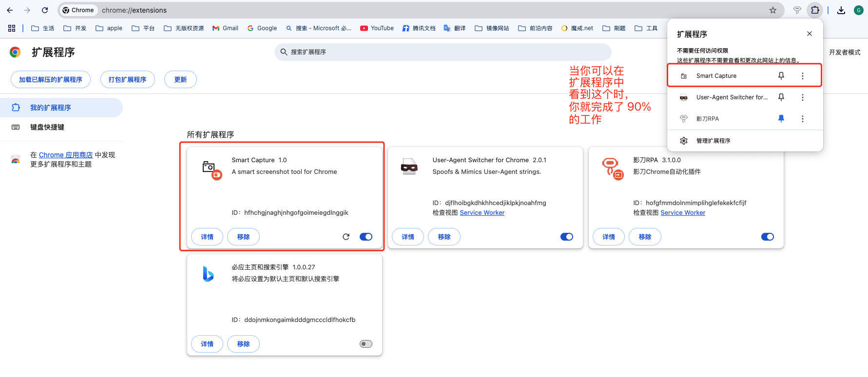
Task: Reload the page with the refresh icon
Action: (45, 10)
